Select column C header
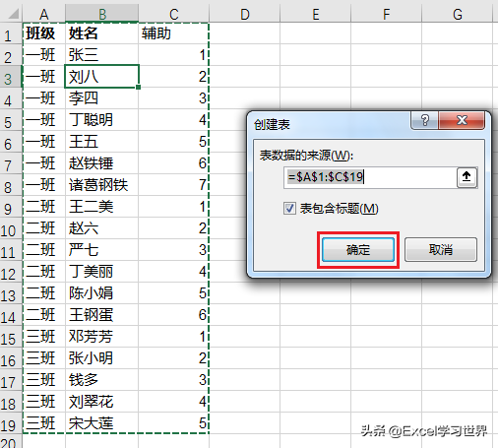 [174, 14]
